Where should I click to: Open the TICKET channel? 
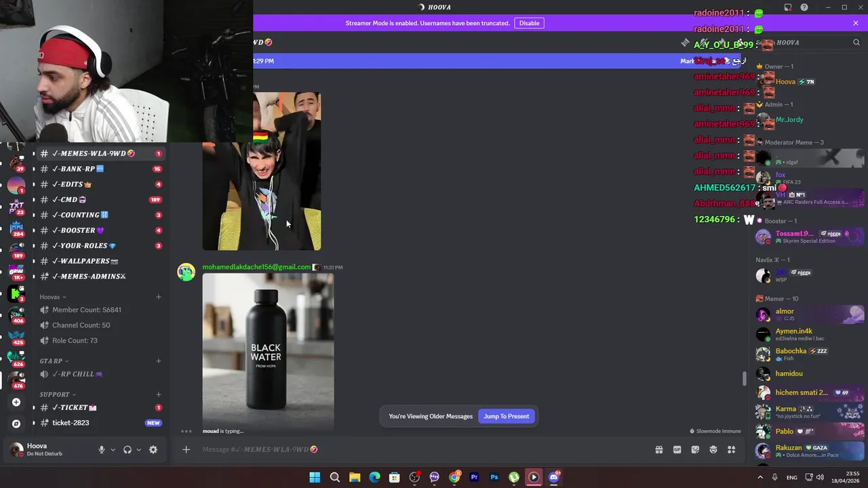point(100,407)
